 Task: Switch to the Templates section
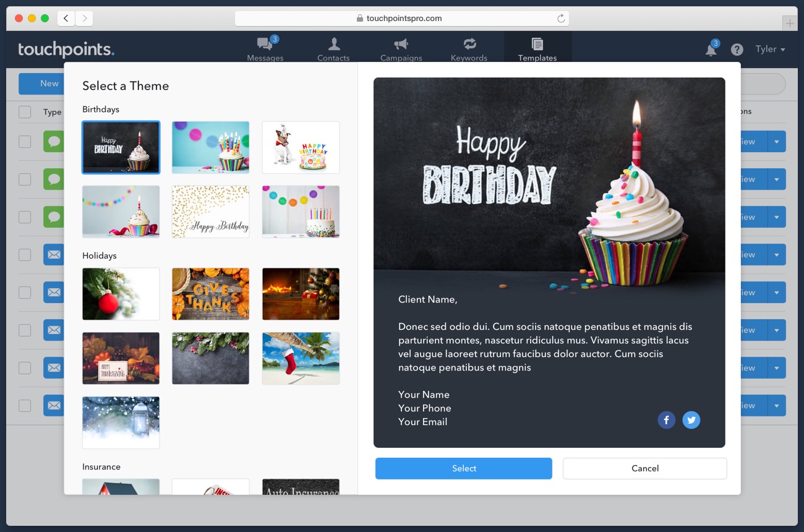pos(537,48)
